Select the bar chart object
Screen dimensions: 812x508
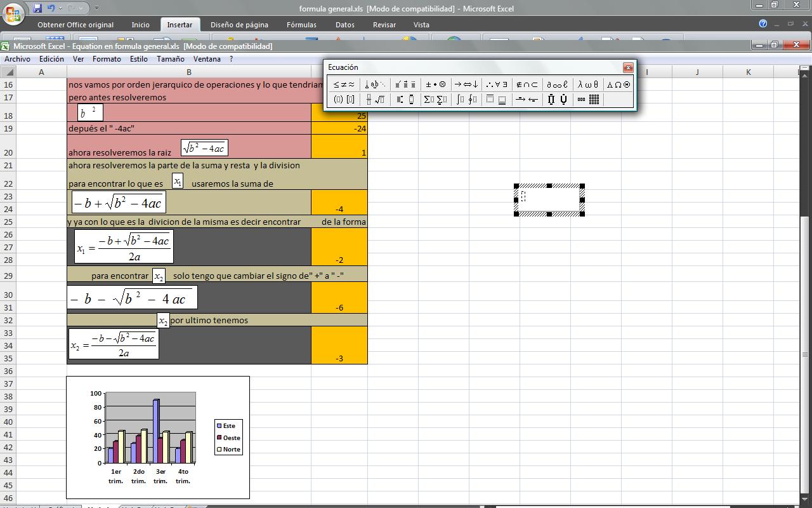(x=158, y=438)
